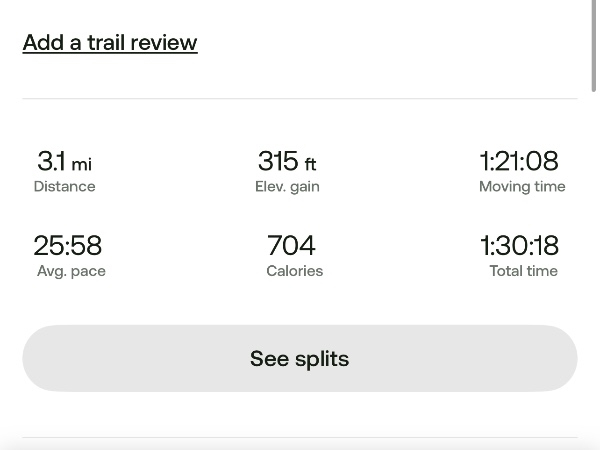Select the 25:58 pace value
This screenshot has height=450, width=600.
(x=67, y=245)
